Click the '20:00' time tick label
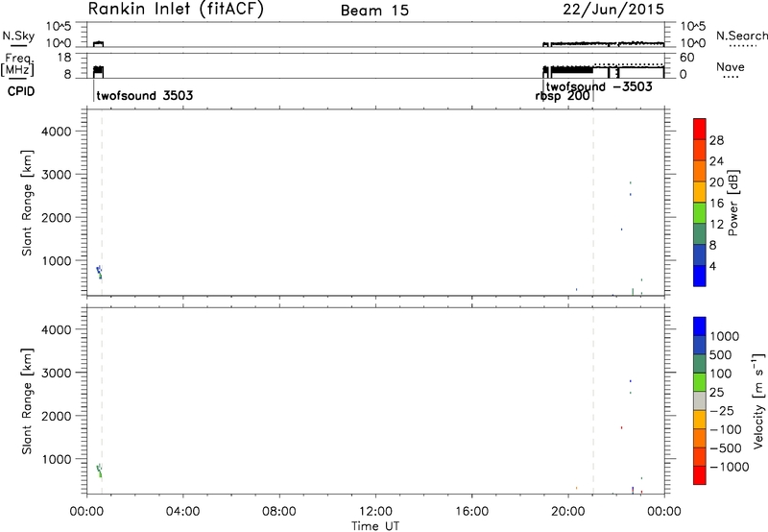 tap(568, 512)
